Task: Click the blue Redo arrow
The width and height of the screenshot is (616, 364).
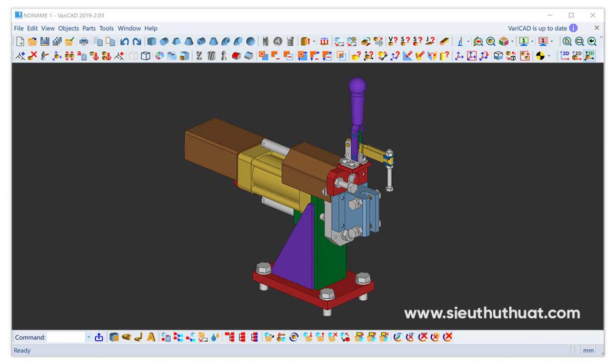Action: point(137,41)
